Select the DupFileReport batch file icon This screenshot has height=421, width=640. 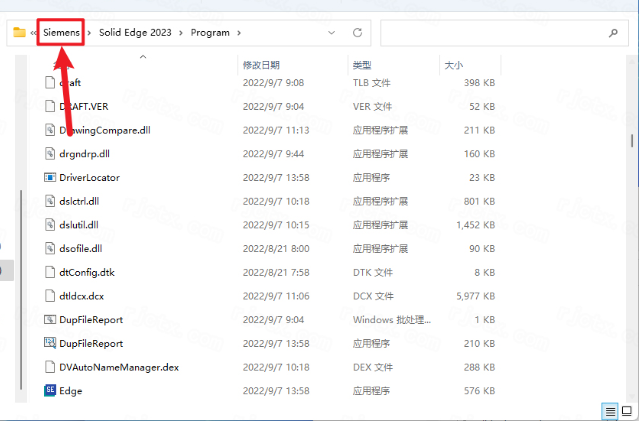click(x=51, y=319)
